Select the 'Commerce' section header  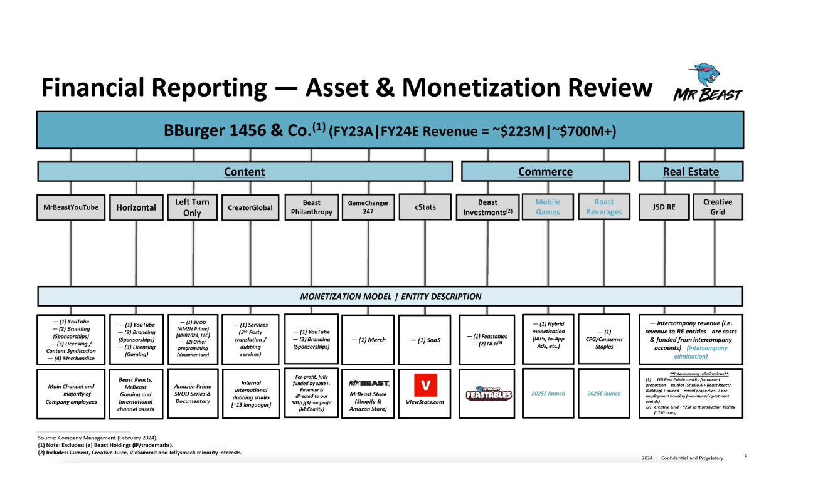pos(545,172)
